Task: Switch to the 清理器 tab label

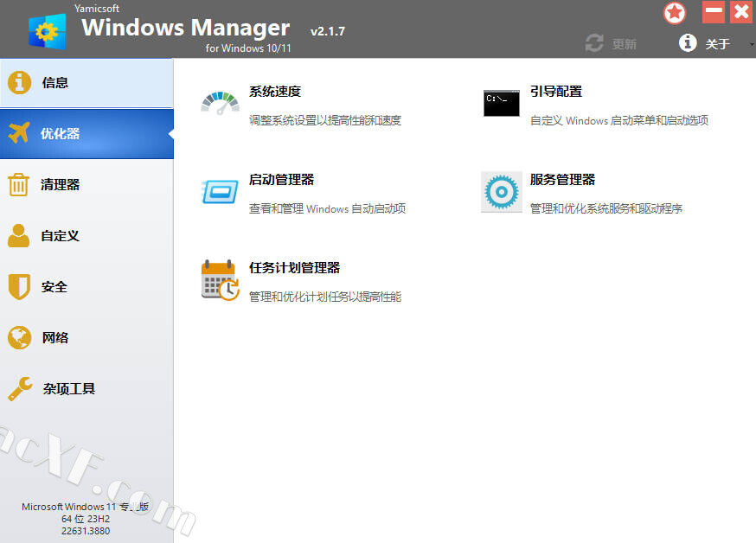Action: (60, 185)
